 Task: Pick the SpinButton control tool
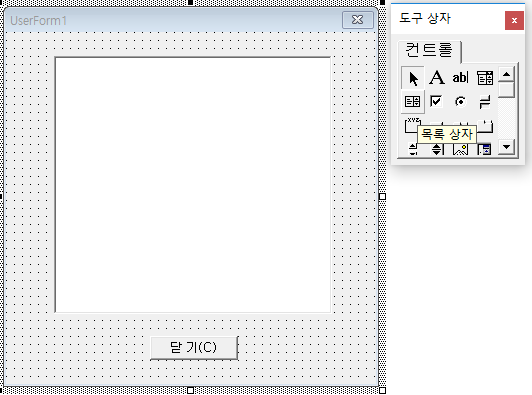coord(437,149)
